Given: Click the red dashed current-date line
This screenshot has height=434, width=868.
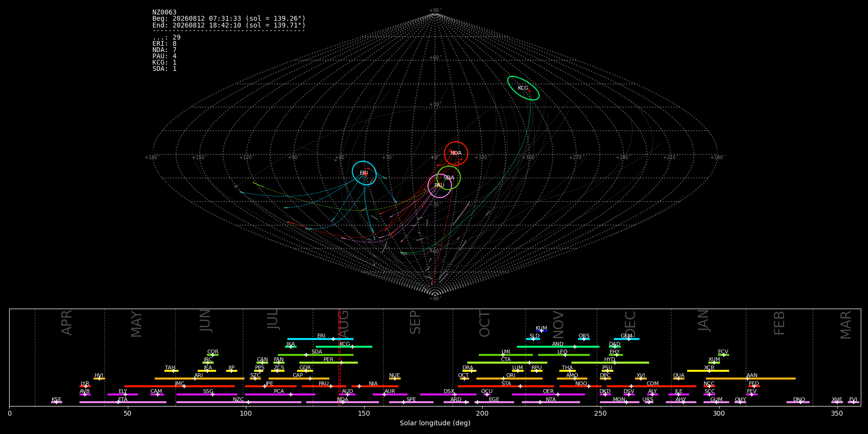Looking at the screenshot, I should point(339,357).
